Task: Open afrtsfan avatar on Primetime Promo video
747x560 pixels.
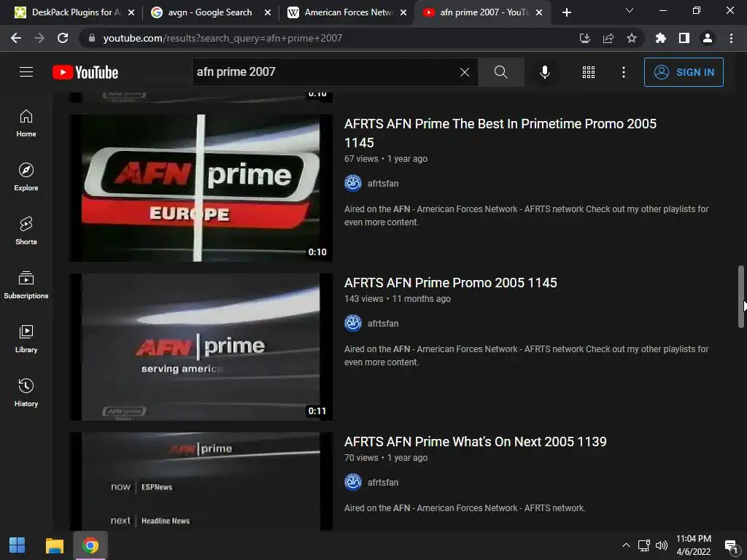Action: [353, 183]
